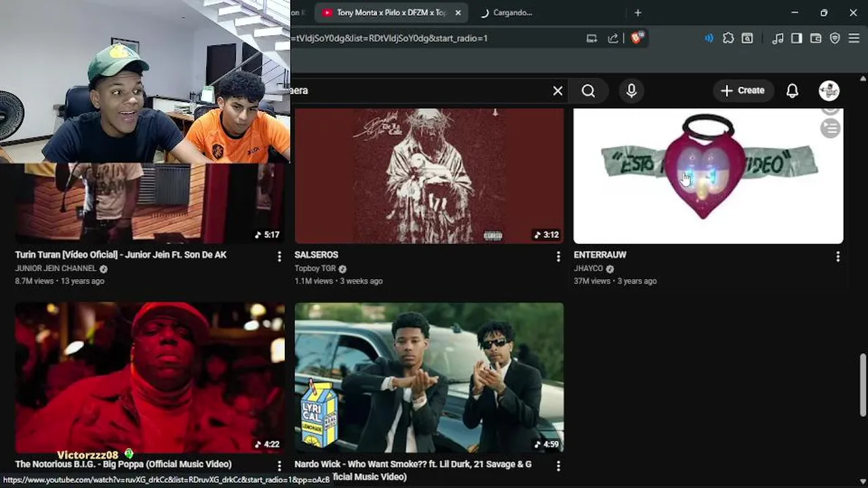Click The Notorious B.I.G. - Big Poppa title
This screenshot has width=868, height=488.
123,464
